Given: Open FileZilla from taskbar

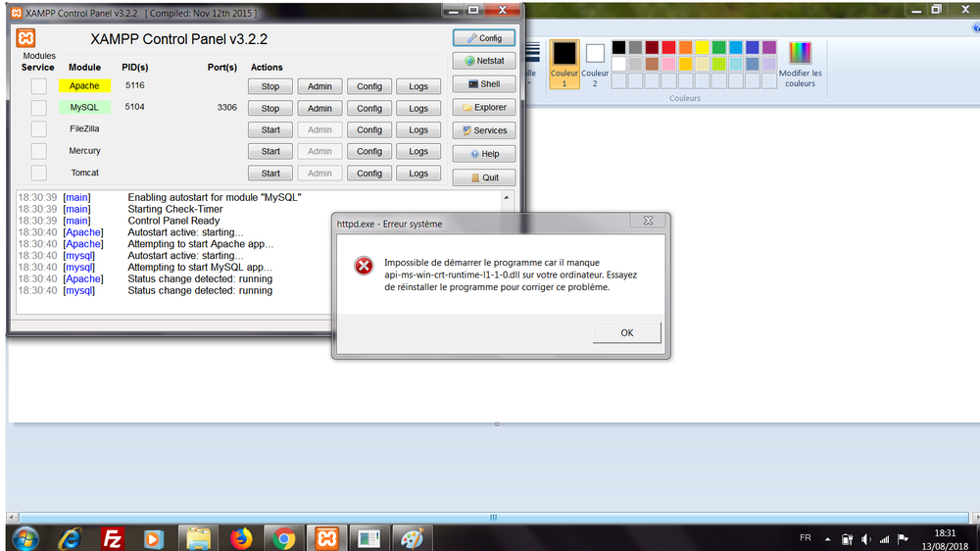Looking at the screenshot, I should [113, 538].
